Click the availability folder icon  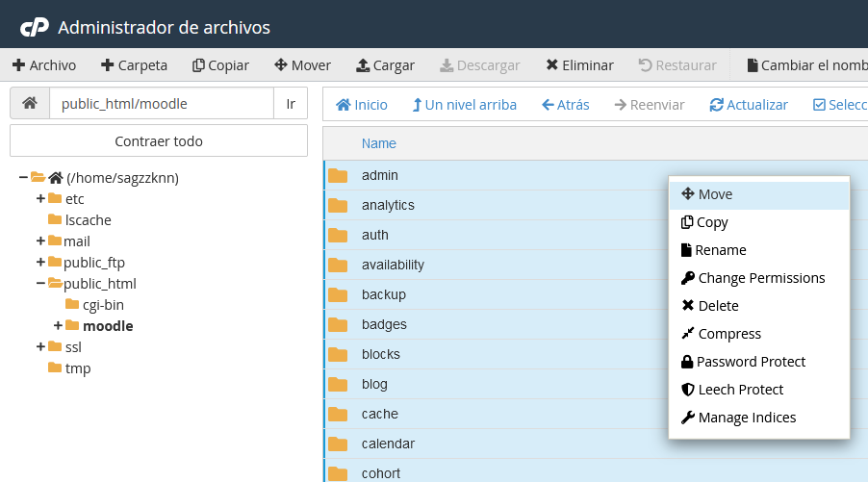pos(338,266)
